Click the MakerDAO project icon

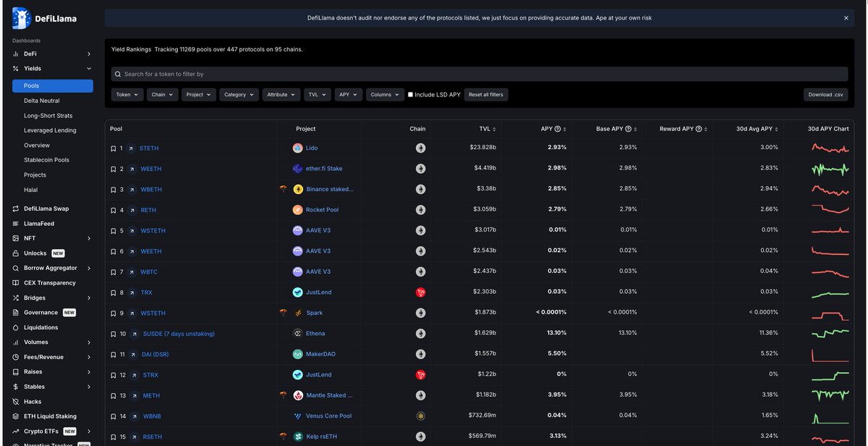point(297,355)
